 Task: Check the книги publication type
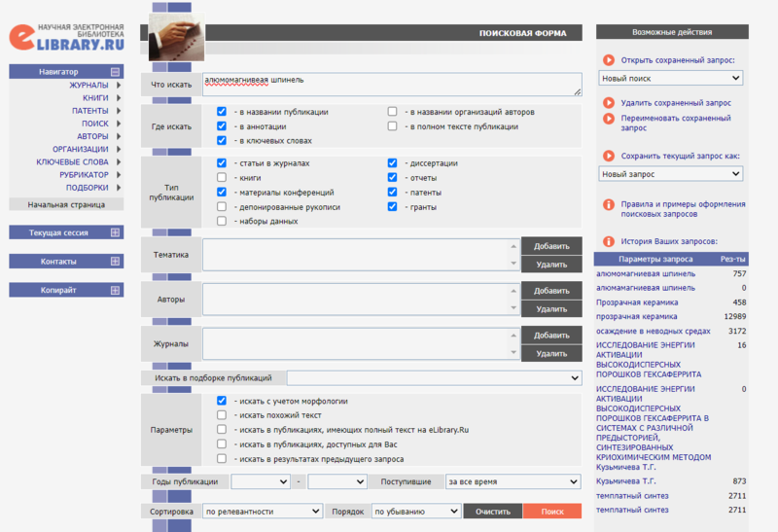(x=222, y=178)
